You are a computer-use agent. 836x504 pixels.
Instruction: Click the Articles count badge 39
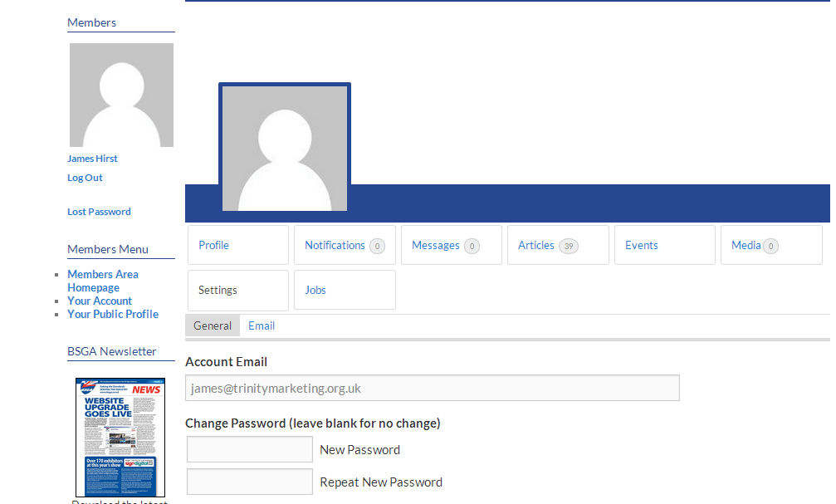tap(569, 246)
